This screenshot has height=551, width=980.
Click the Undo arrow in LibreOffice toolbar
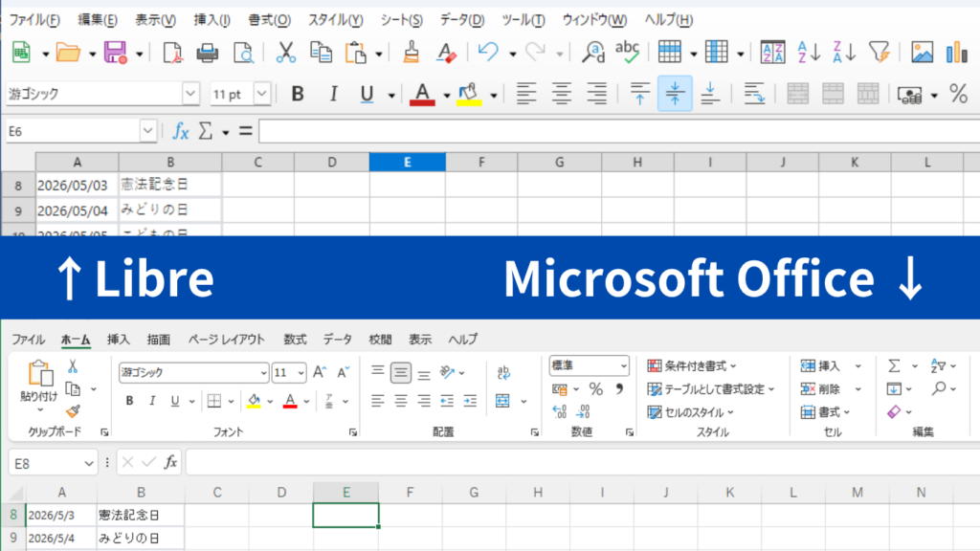click(487, 53)
